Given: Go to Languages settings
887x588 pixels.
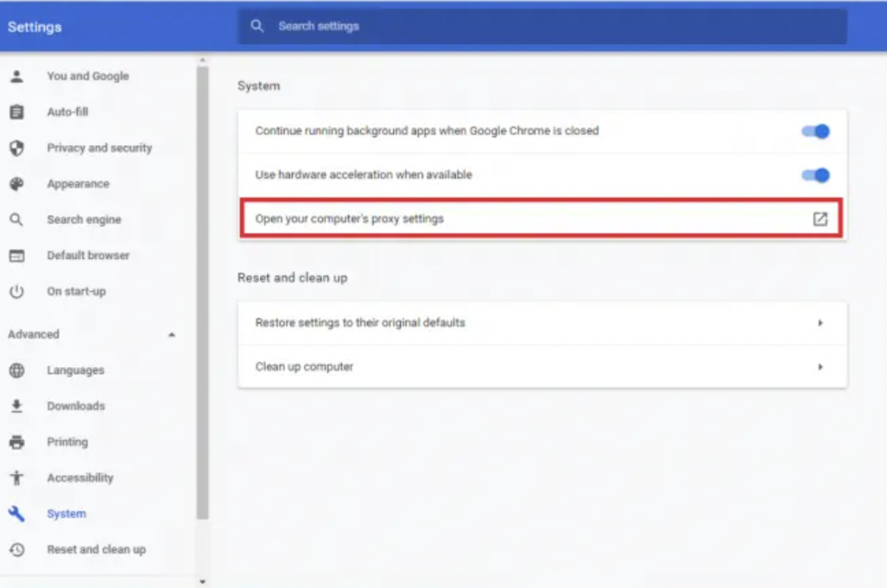Looking at the screenshot, I should (x=76, y=371).
